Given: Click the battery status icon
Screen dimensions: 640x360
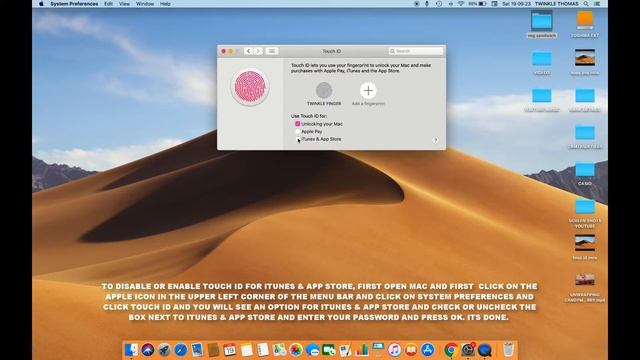Looking at the screenshot, I should pos(482,4).
